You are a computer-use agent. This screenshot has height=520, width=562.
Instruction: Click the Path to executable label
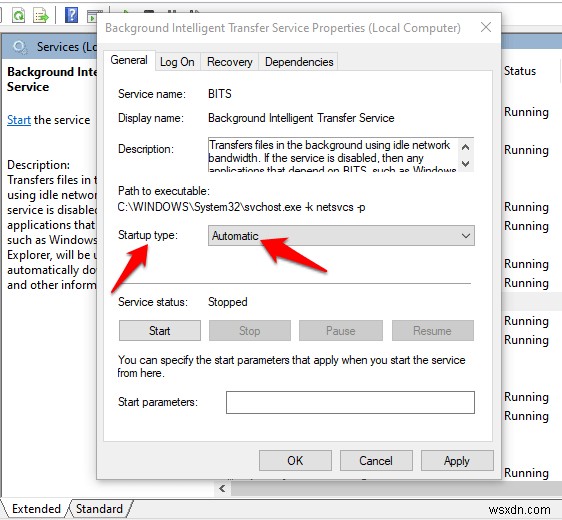[164, 191]
